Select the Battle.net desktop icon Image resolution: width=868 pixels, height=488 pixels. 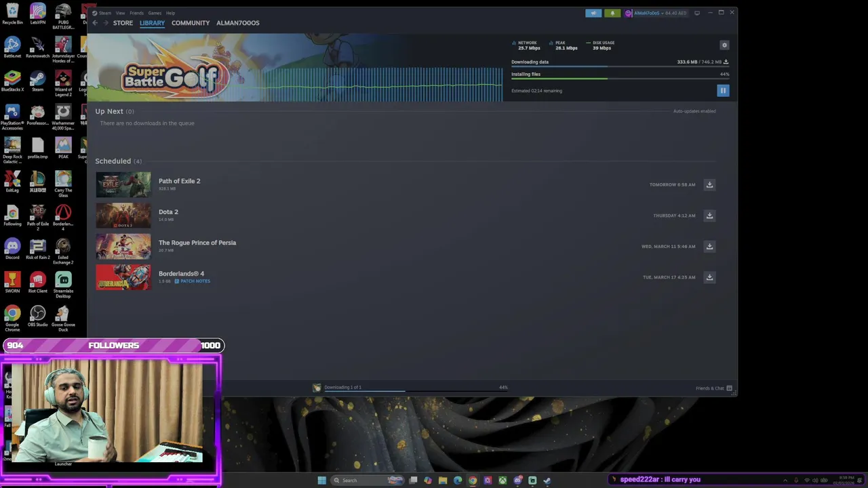(12, 47)
